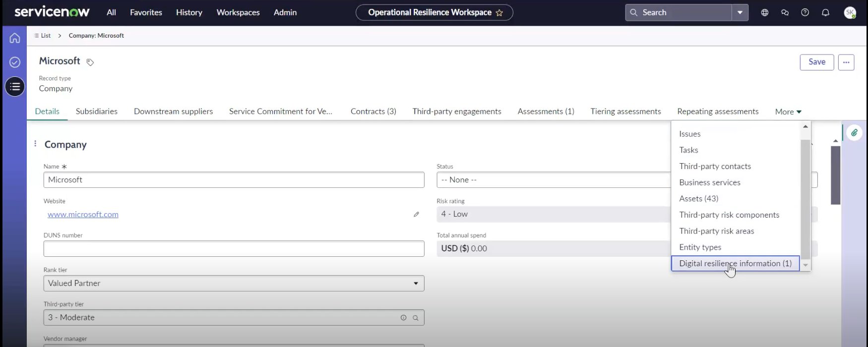
Task: Click List breadcrumb icon
Action: pos(36,36)
